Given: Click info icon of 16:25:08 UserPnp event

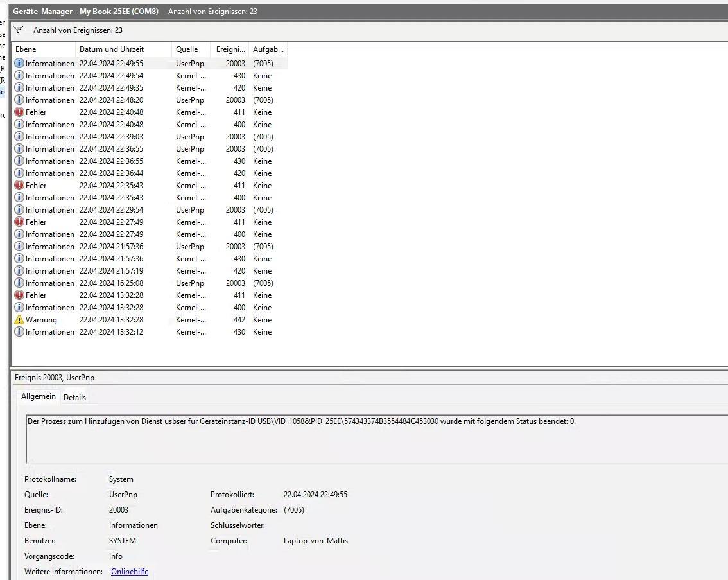Looking at the screenshot, I should tap(19, 283).
